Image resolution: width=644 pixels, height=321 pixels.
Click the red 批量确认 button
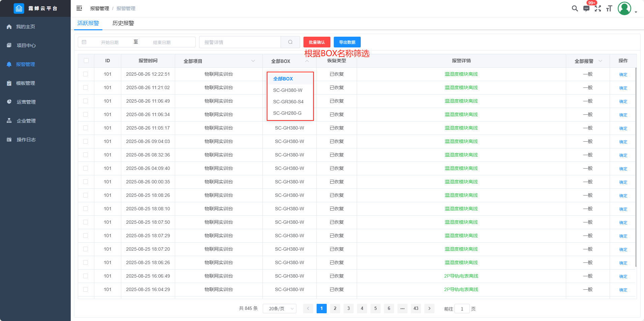317,42
